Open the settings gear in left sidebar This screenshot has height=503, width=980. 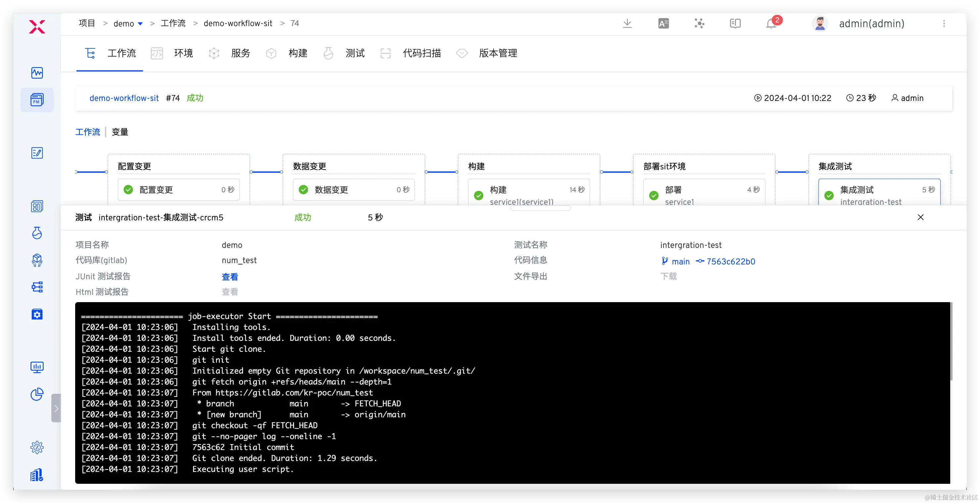37,447
